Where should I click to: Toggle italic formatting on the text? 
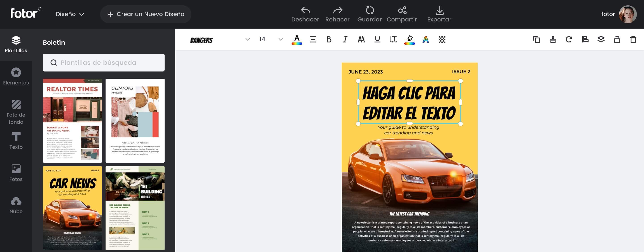(345, 39)
